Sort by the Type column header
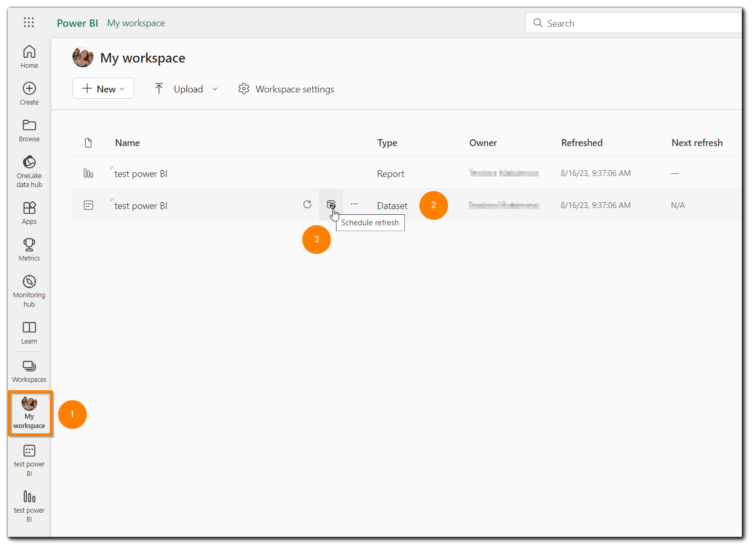 point(387,143)
